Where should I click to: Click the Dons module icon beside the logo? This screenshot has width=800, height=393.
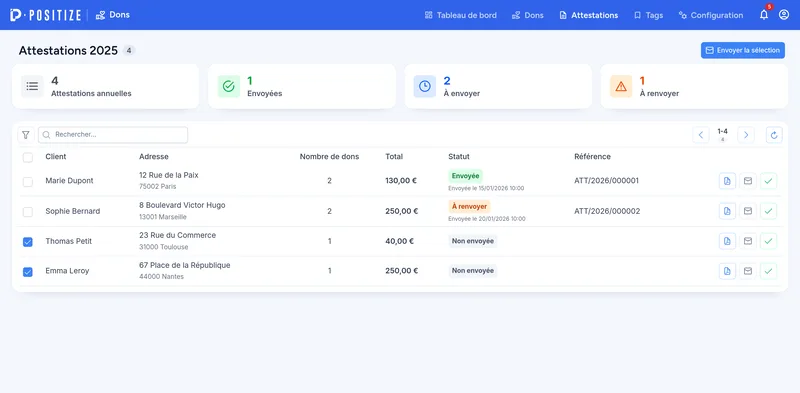101,15
